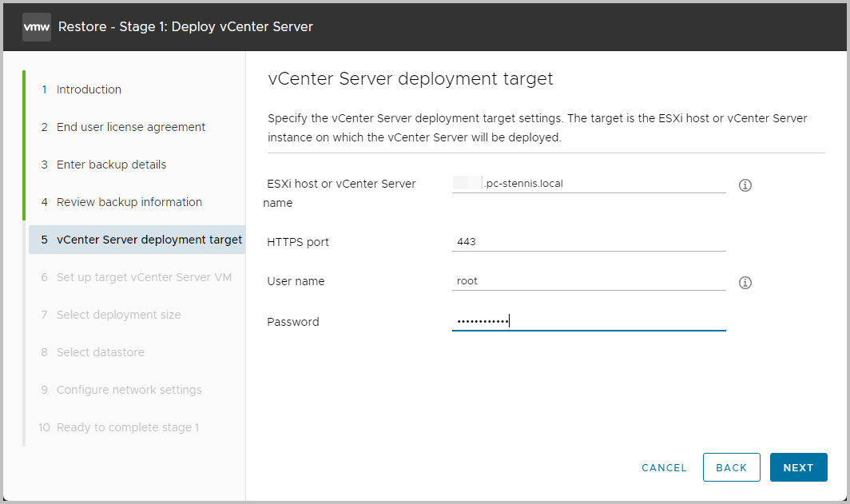Select the Ready to complete stage 1 step
Screen dimensions: 850x504
pos(127,427)
